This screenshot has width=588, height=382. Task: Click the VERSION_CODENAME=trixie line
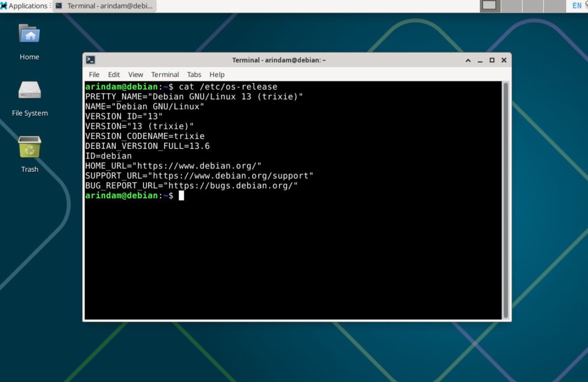145,136
